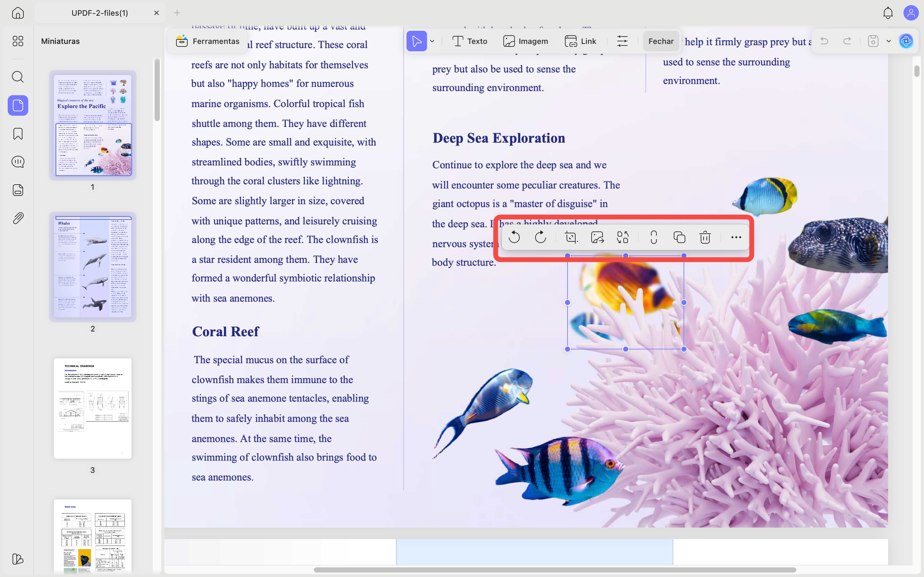Select the crop tool in the floating toolbar
The image size is (924, 577).
[x=570, y=237]
